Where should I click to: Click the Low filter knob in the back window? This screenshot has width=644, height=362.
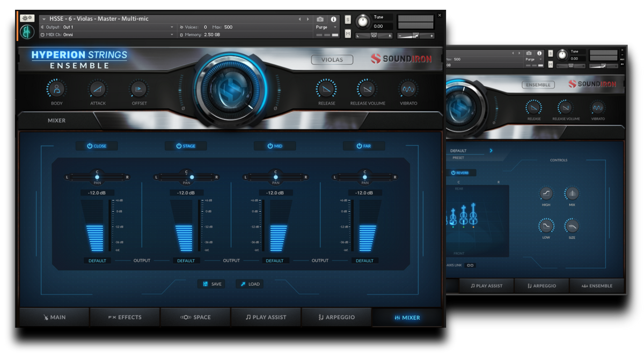tap(546, 226)
